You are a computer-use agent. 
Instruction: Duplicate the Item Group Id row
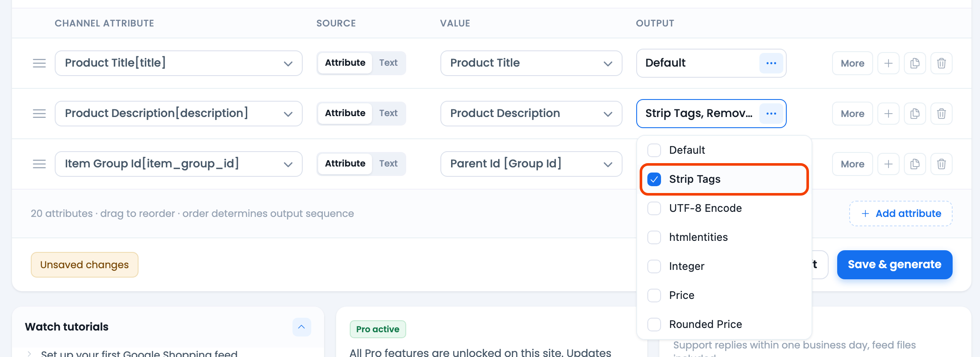(x=915, y=164)
